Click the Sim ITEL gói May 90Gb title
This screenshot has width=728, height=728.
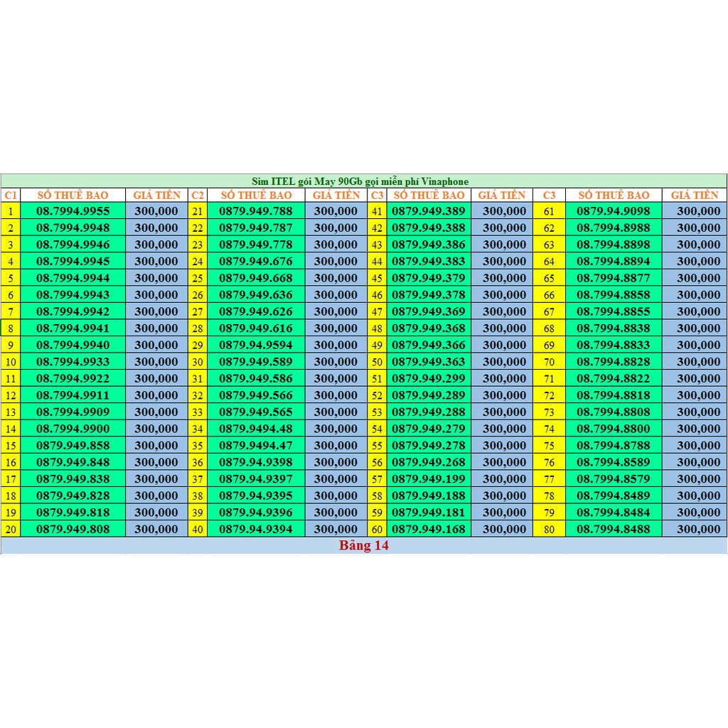tap(360, 181)
